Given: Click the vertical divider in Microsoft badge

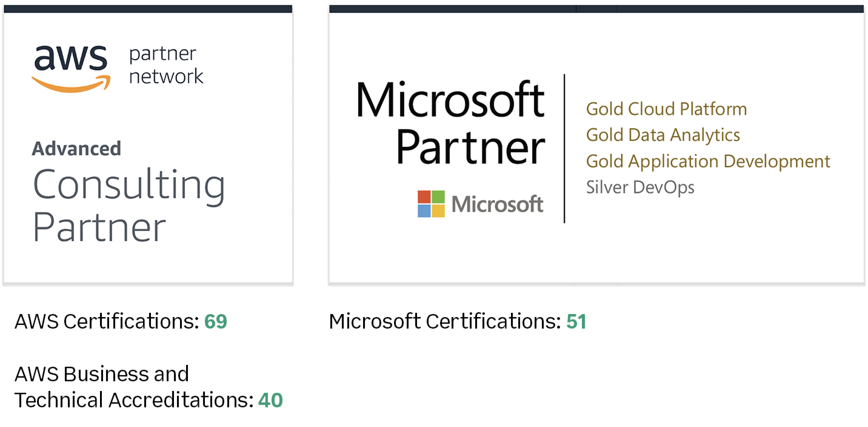Looking at the screenshot, I should 564,148.
